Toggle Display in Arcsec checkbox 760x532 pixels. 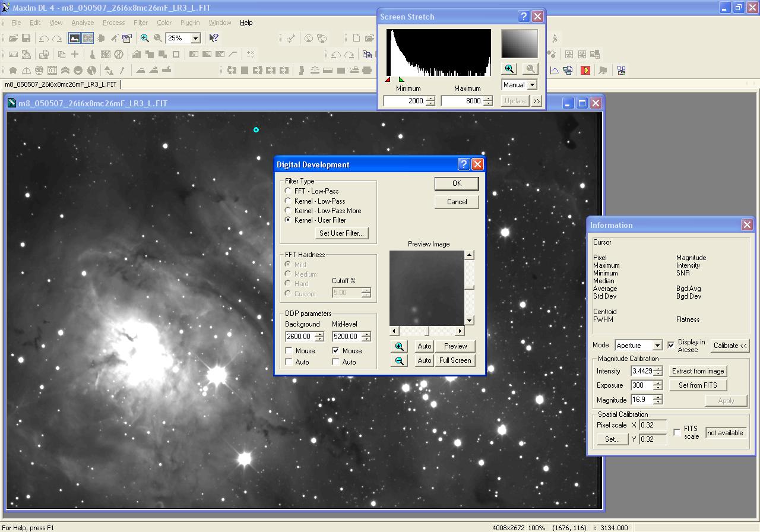coord(671,345)
